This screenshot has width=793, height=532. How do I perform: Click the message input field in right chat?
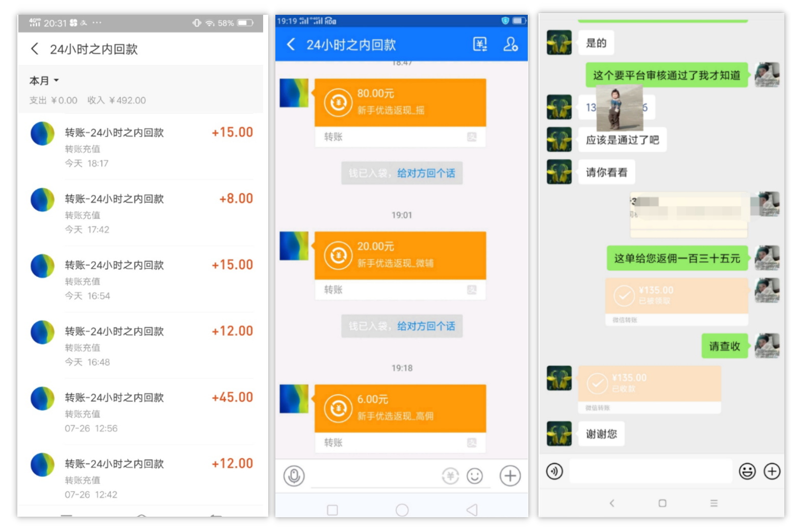(x=650, y=471)
